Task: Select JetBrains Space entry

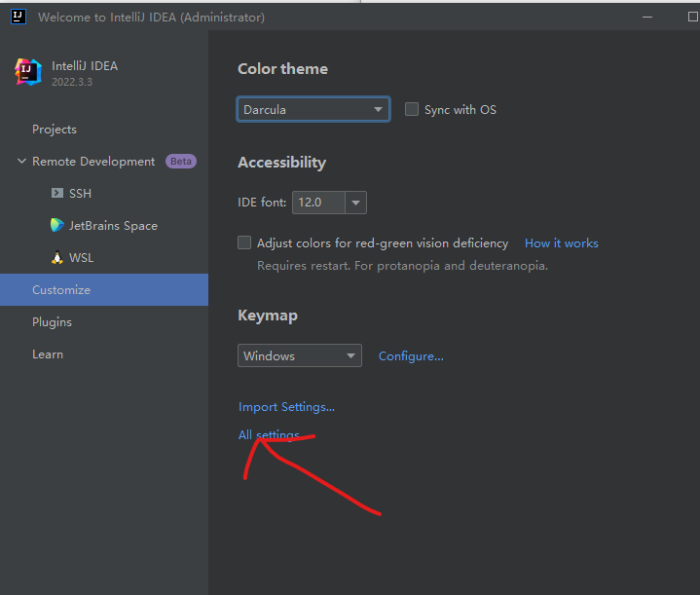Action: (x=113, y=226)
